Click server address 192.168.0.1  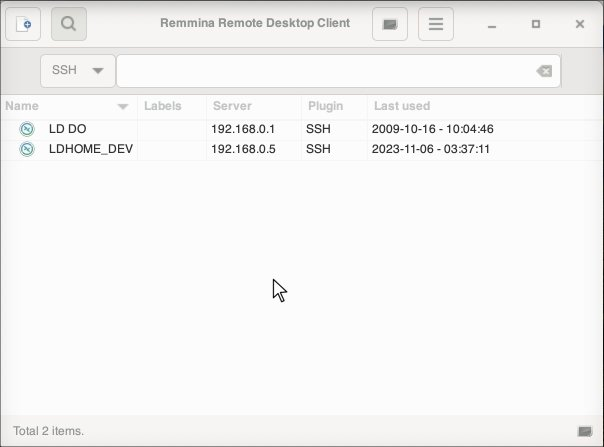coord(243,129)
